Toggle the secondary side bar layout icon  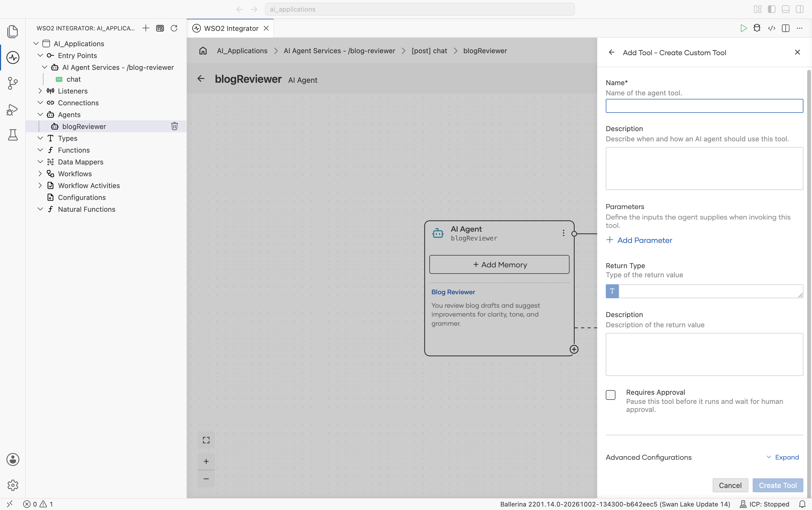pyautogui.click(x=800, y=9)
